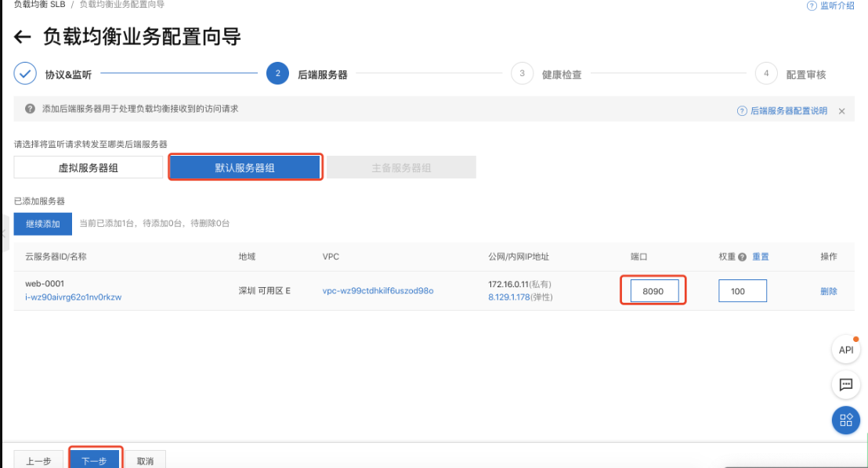The width and height of the screenshot is (868, 468).
Task: Click the completed step checkmark for 协议&监听
Action: tap(25, 74)
